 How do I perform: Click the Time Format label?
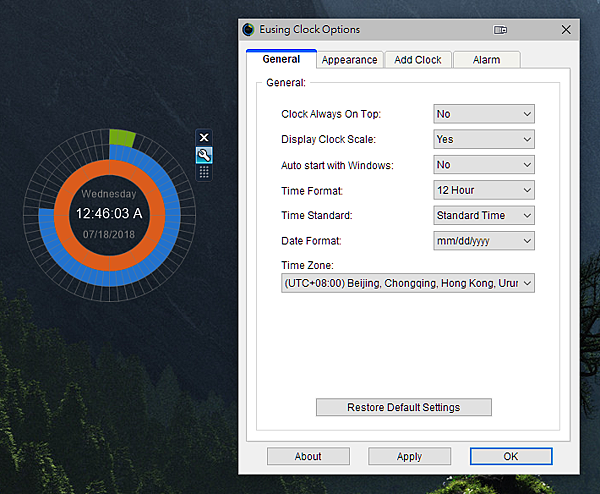312,191
